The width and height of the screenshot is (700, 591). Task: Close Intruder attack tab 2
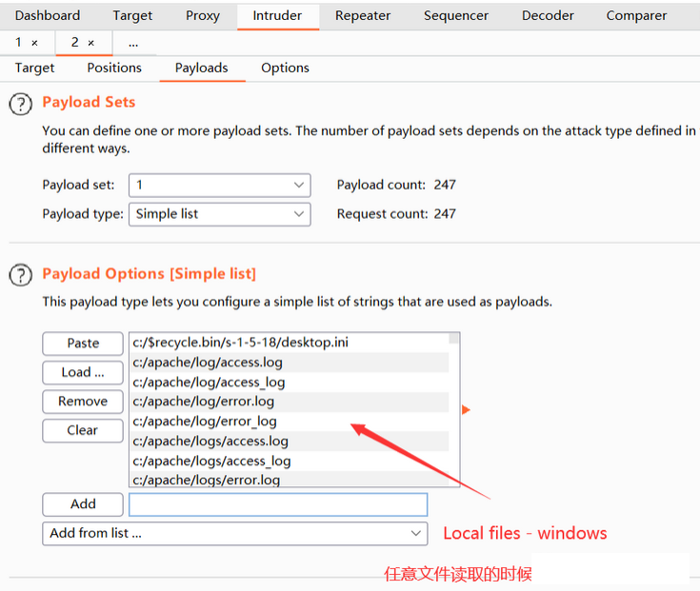pyautogui.click(x=91, y=43)
